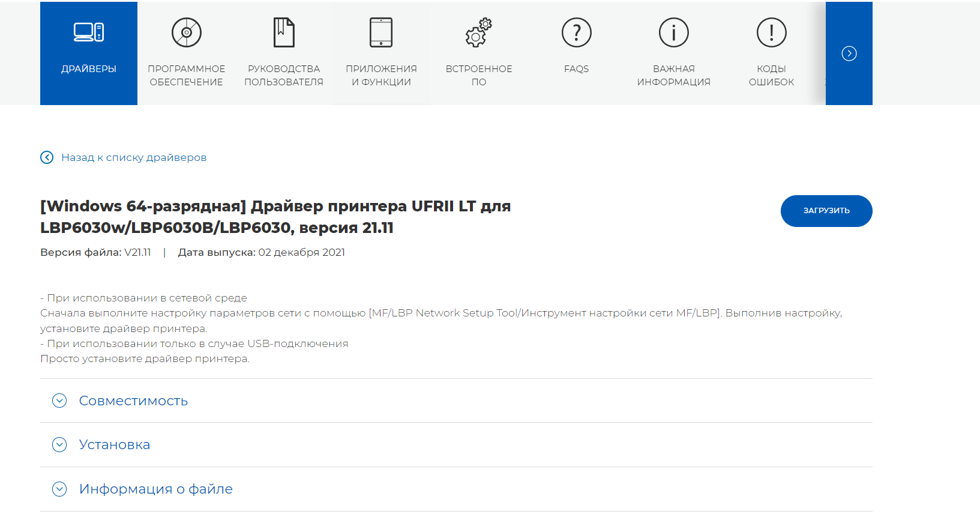Select the Приложения и функции tab label

pyautogui.click(x=381, y=75)
